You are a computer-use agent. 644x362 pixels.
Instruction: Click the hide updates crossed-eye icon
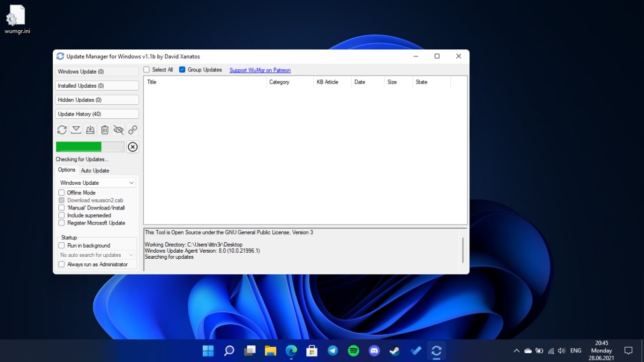coord(118,130)
